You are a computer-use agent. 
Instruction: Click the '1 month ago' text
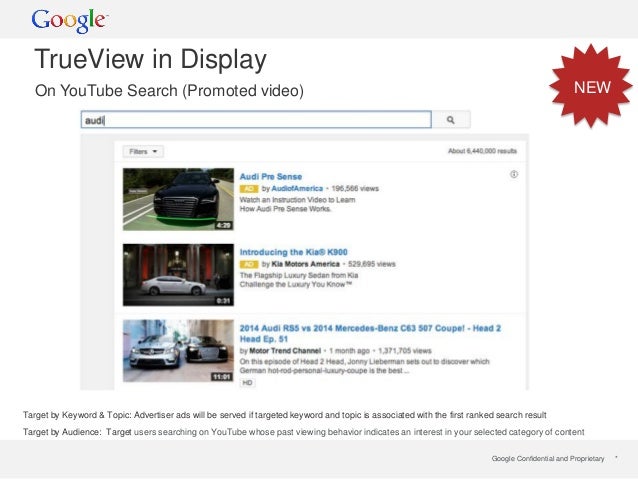pyautogui.click(x=350, y=351)
